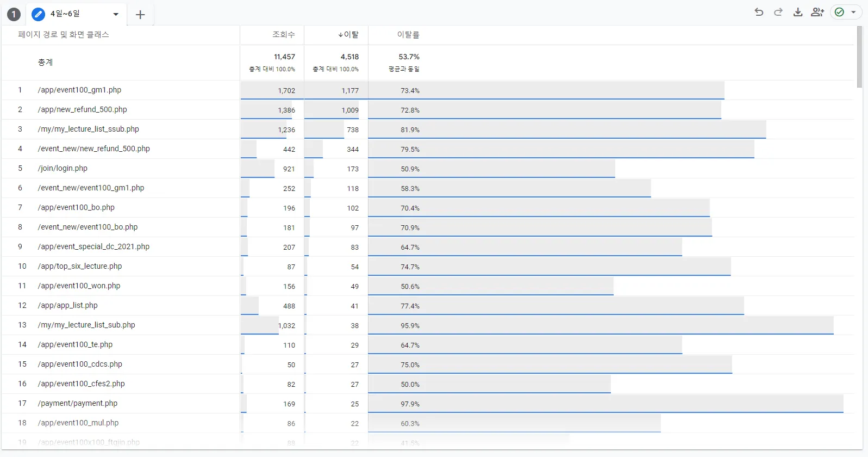Screen dimensions: 868x457
Task: Select the /payment/payment.php row
Action: tap(78, 404)
